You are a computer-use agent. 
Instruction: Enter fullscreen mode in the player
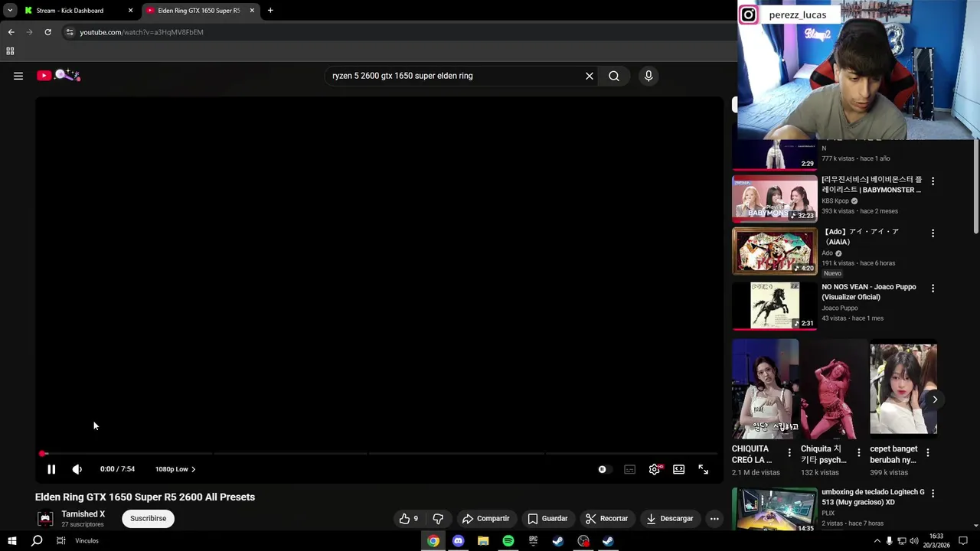click(704, 469)
